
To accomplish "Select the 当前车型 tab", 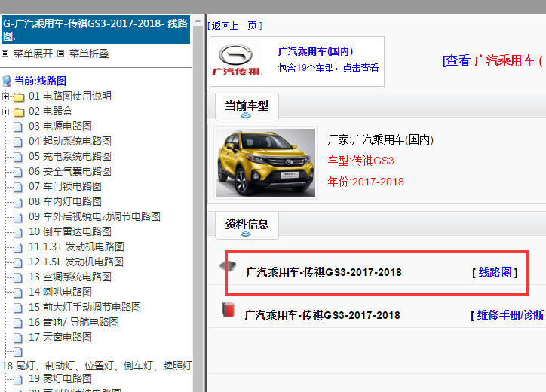I will 247,106.
